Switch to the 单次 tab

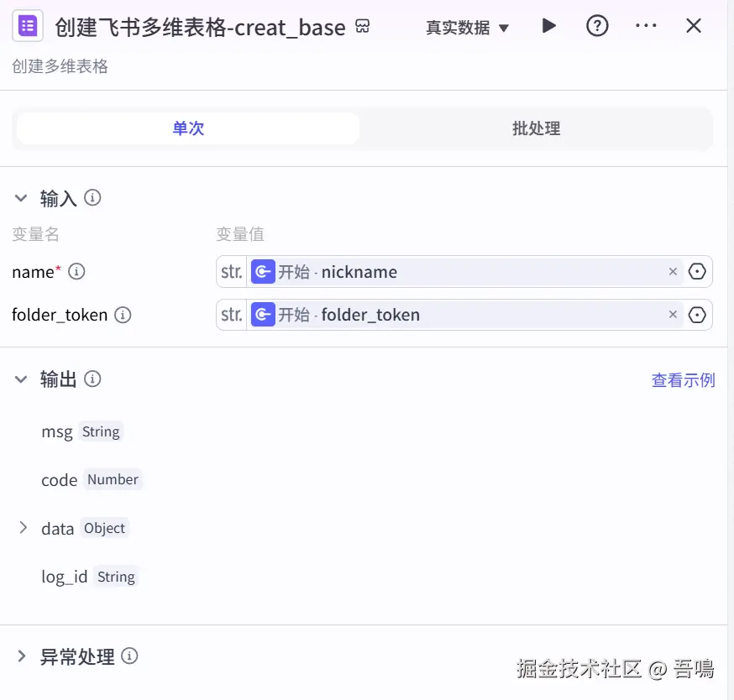coord(188,128)
